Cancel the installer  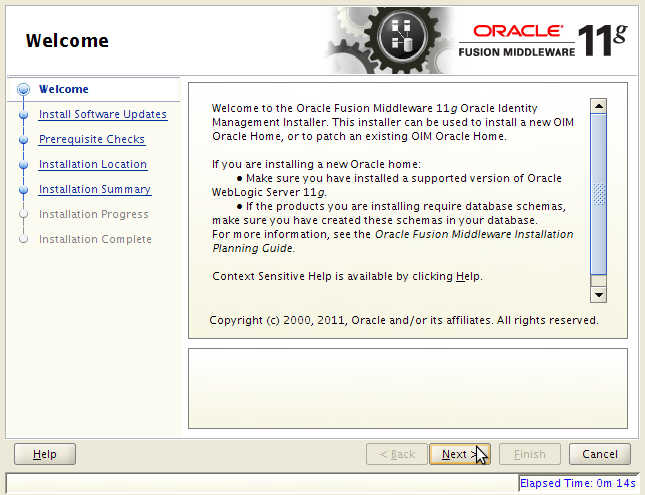[600, 454]
